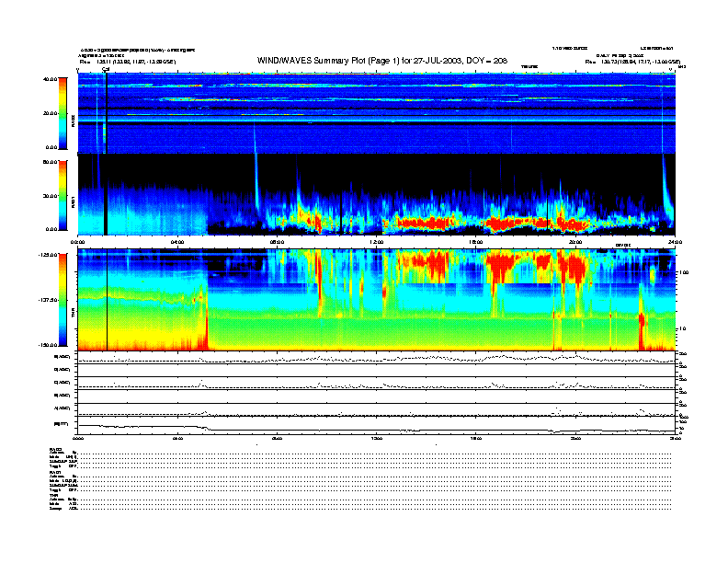Click the 12:00 tick label under the RAD1 panel

pyautogui.click(x=377, y=242)
